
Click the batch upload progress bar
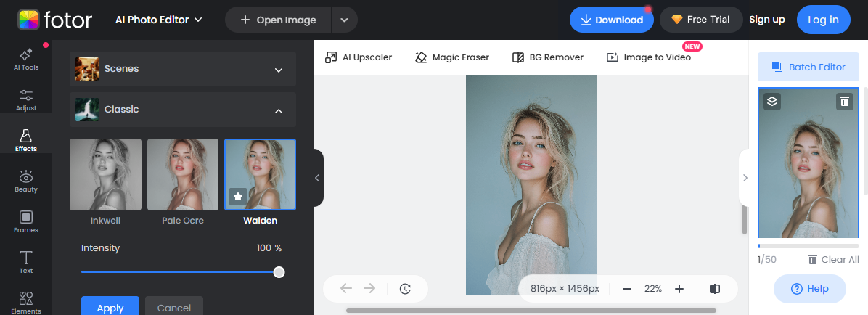808,246
